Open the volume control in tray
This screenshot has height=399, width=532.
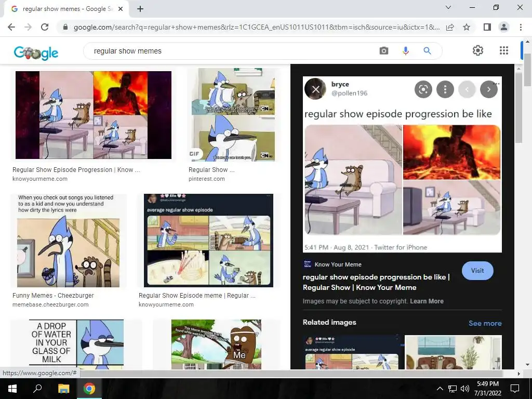click(465, 389)
